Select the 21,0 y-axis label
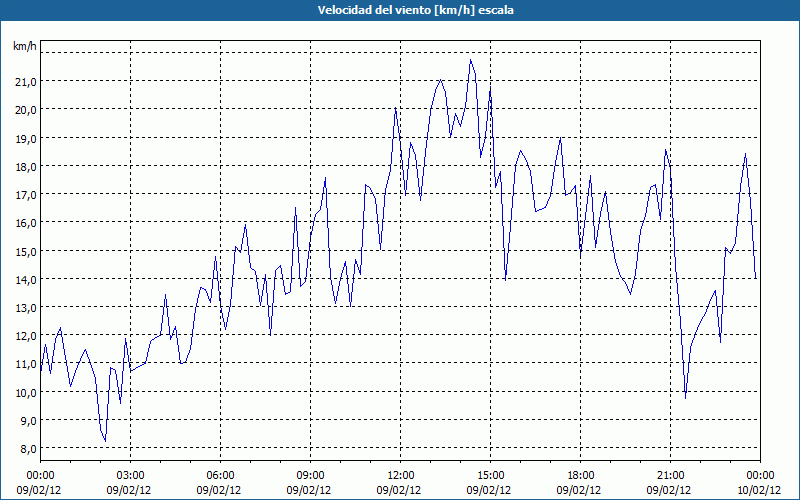This screenshot has height=500, width=800. pos(25,81)
